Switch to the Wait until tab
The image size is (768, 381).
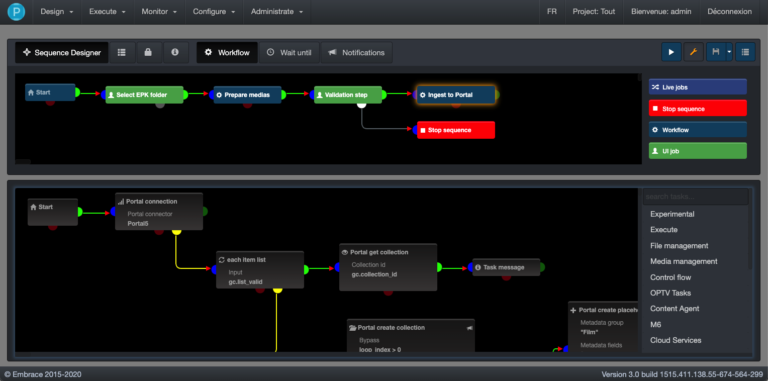click(289, 52)
